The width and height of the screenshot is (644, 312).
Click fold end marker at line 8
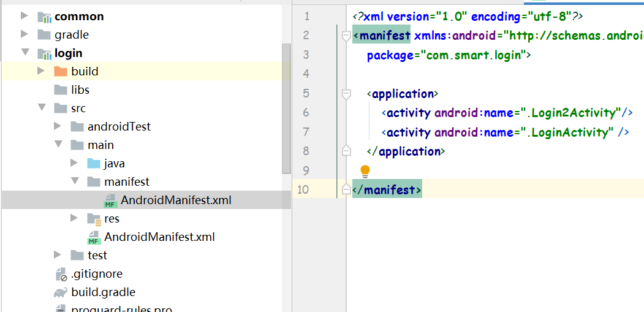(x=346, y=150)
